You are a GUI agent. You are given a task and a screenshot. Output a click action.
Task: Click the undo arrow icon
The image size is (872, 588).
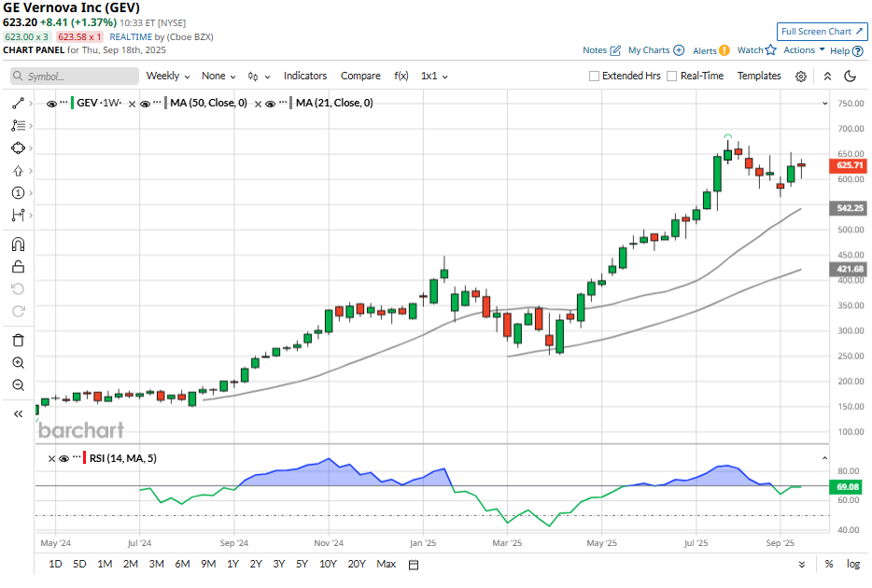point(18,289)
